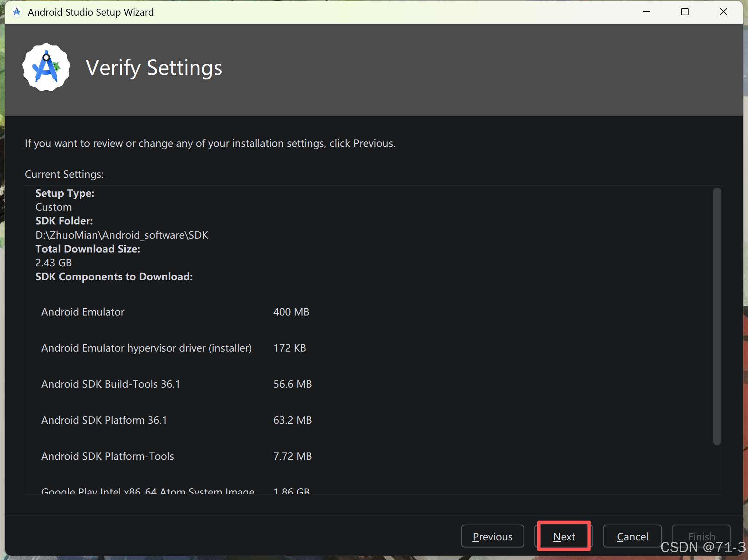The height and width of the screenshot is (560, 748).
Task: Click the settings list vertical scrollbar
Action: 717,316
